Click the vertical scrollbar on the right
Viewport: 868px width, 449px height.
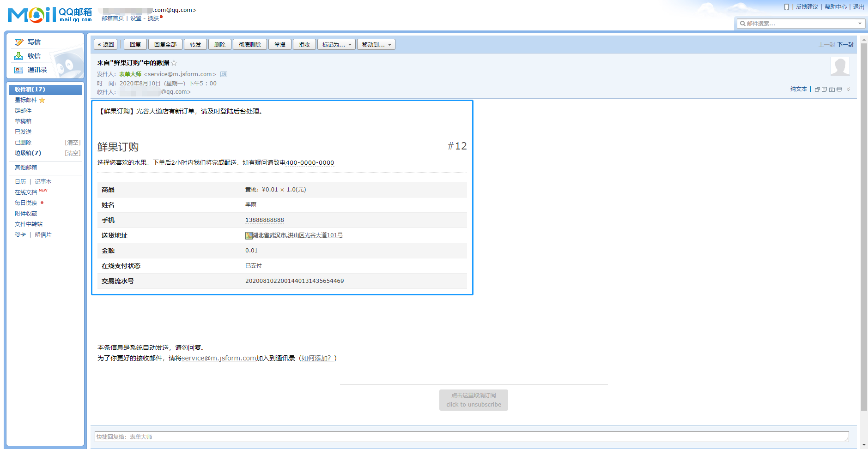864,231
